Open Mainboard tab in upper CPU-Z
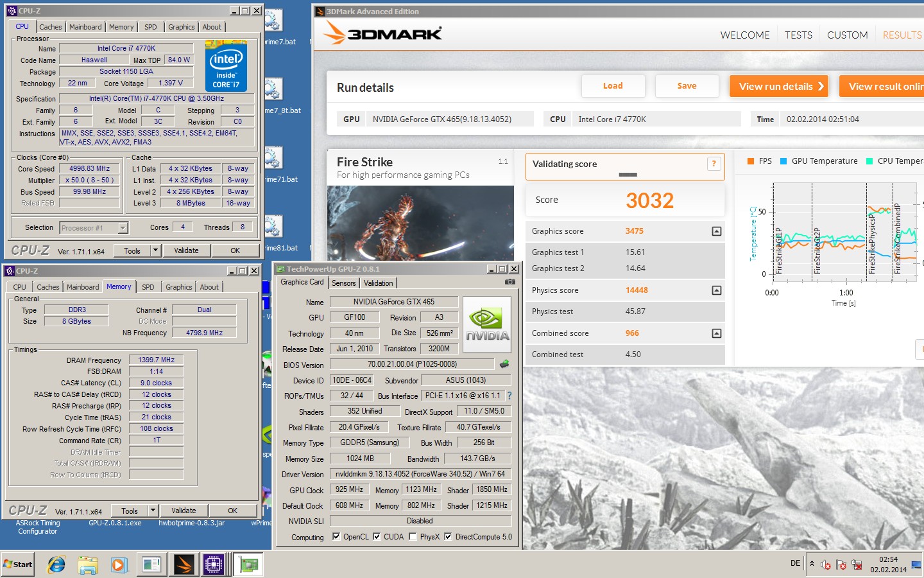Image resolution: width=924 pixels, height=578 pixels. tap(85, 27)
